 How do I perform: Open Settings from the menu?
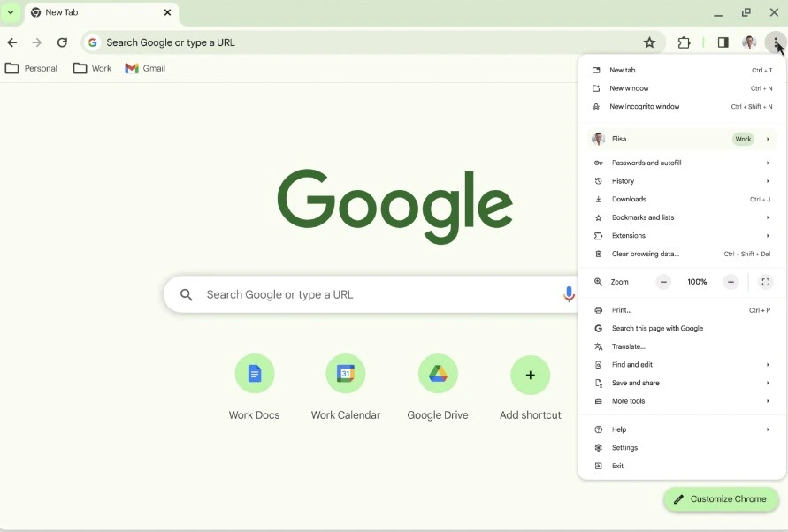[x=682, y=447]
